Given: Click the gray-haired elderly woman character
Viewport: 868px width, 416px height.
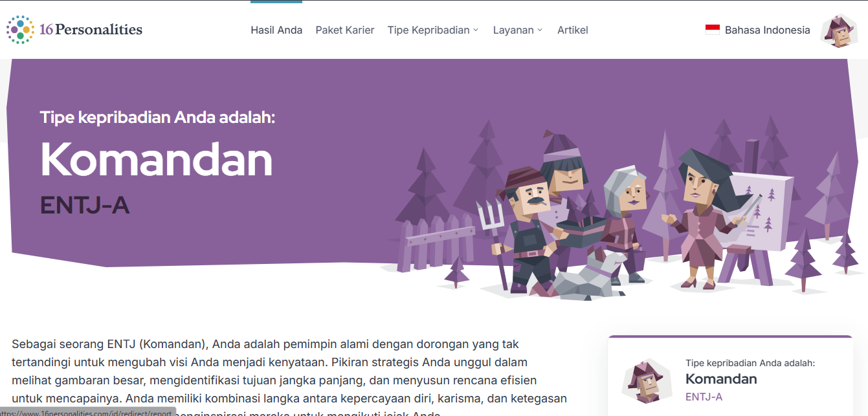Looking at the screenshot, I should click(x=621, y=217).
